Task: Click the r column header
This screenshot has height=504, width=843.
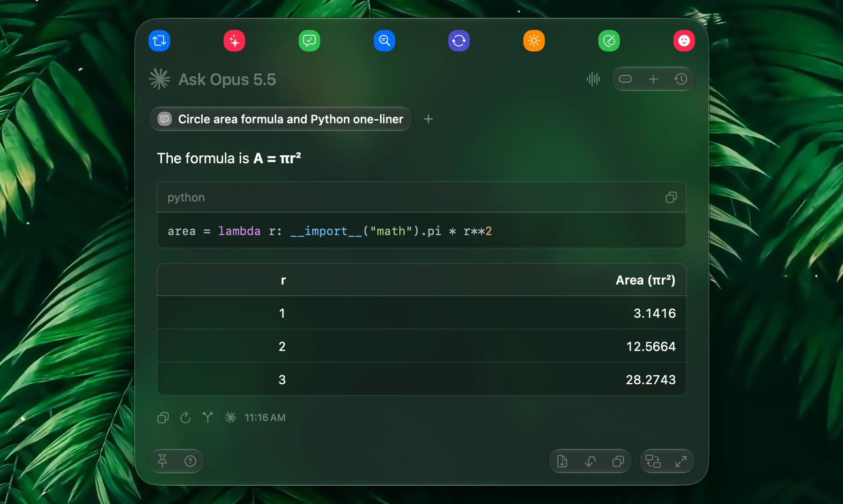Action: (x=283, y=280)
